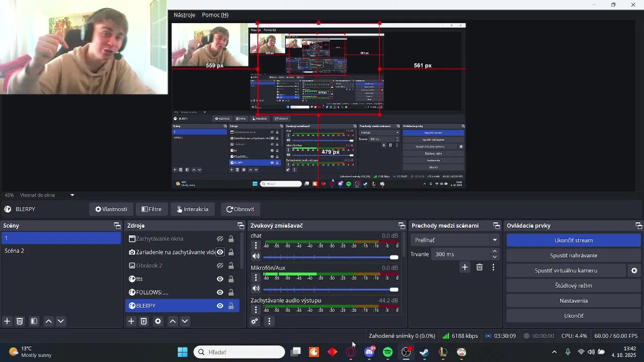The height and width of the screenshot is (362, 644).
Task: Open the Nástroje menu
Action: point(184,15)
